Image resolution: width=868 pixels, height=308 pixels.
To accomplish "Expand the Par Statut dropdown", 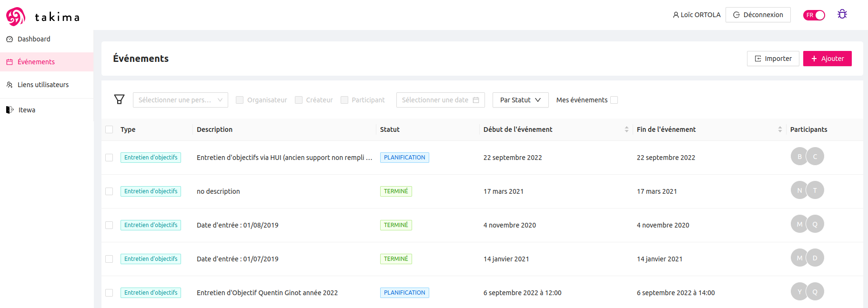I will tap(520, 100).
